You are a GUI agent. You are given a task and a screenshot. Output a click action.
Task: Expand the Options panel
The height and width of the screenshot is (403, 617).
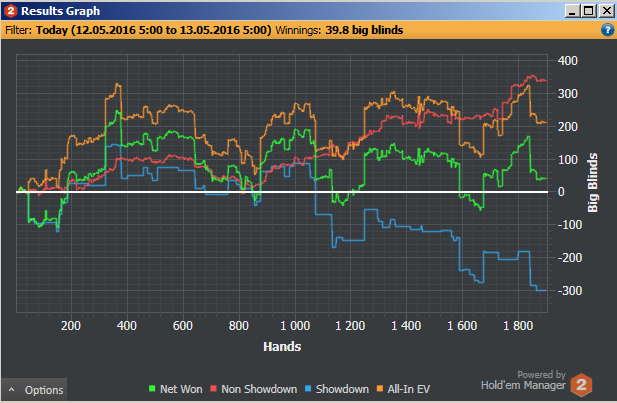pyautogui.click(x=34, y=390)
